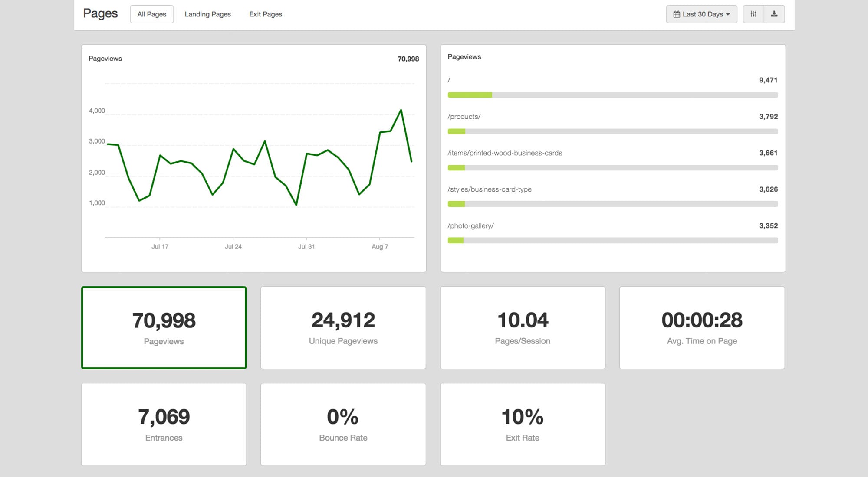This screenshot has height=477, width=868.
Task: Click the 4,000 y-axis label
Action: click(x=97, y=111)
